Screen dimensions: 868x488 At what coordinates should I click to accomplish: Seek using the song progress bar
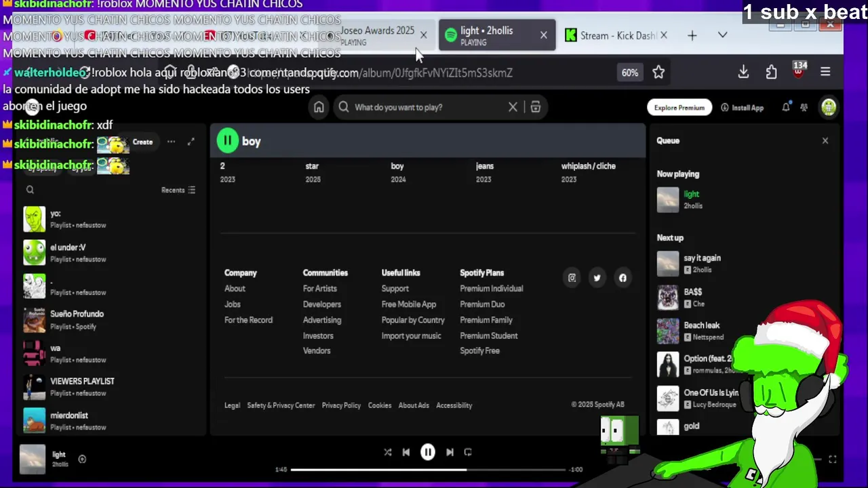pyautogui.click(x=428, y=469)
